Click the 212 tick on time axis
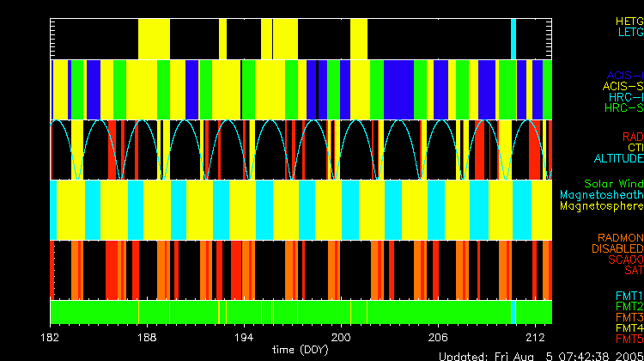Viewport: 644px width, 361px height. tap(535, 339)
